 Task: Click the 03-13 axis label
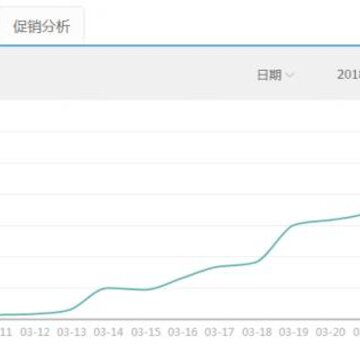pyautogui.click(x=71, y=332)
